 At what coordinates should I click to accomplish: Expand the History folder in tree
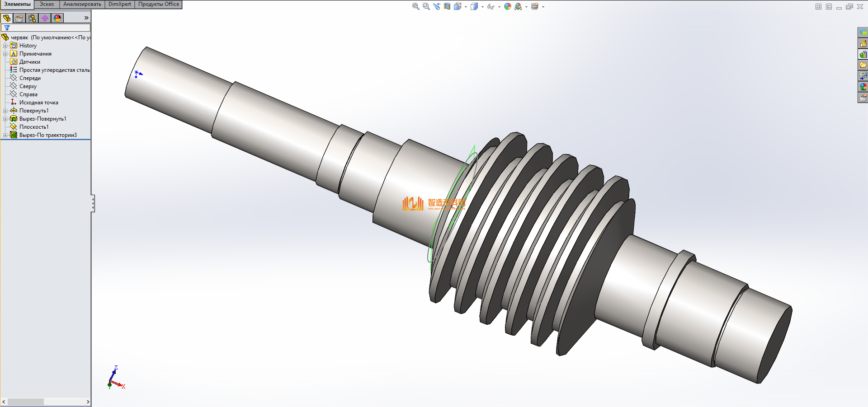(x=5, y=46)
